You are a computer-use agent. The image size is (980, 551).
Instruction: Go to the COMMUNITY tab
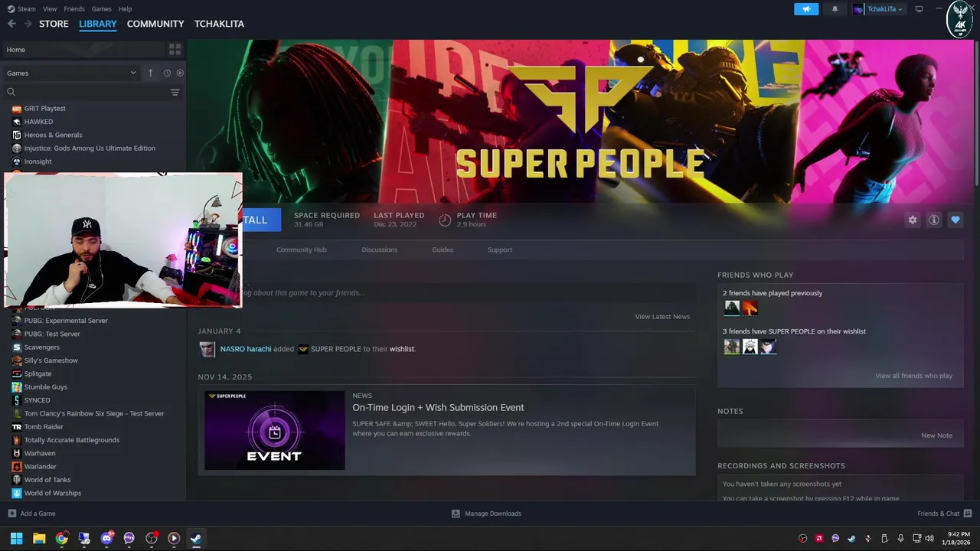pos(155,24)
